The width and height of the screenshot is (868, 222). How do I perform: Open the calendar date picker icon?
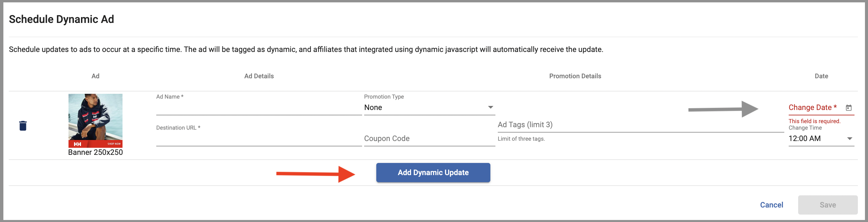(848, 108)
